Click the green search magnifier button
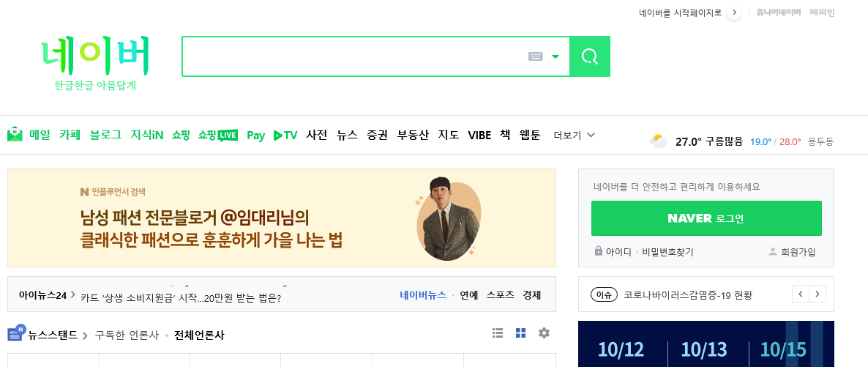This screenshot has width=868, height=367. click(x=590, y=56)
